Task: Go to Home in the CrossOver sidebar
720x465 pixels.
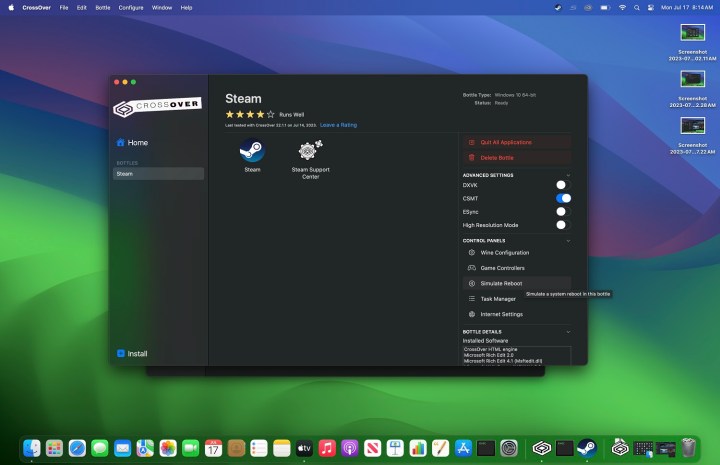Action: 132,143
